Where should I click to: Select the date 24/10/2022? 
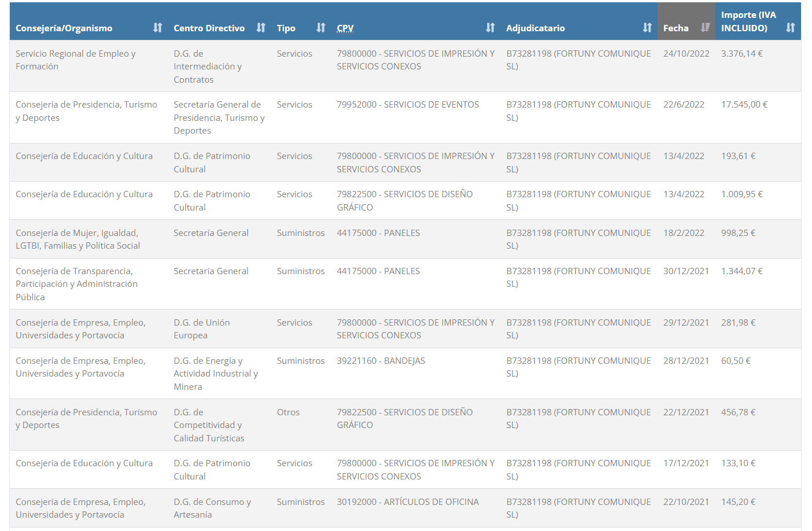(686, 54)
